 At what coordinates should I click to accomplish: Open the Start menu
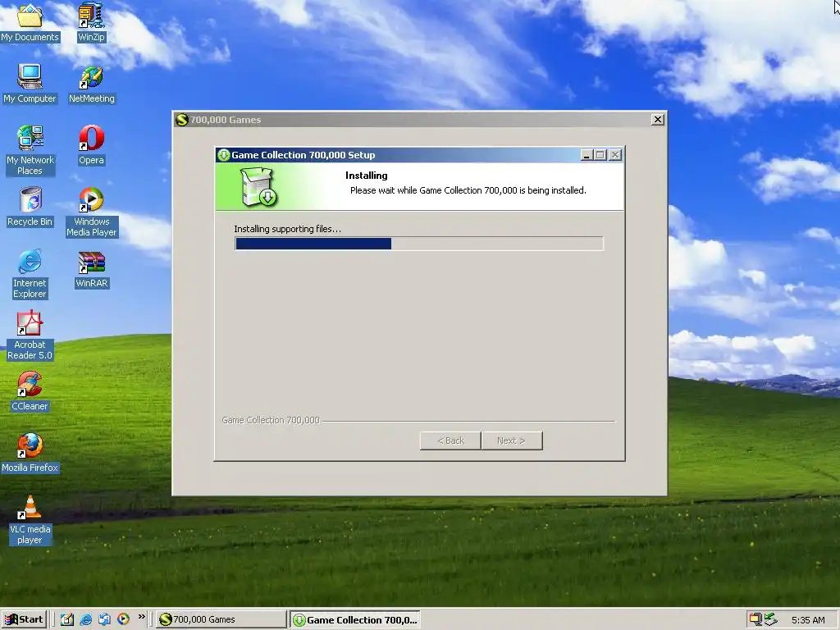coord(24,619)
